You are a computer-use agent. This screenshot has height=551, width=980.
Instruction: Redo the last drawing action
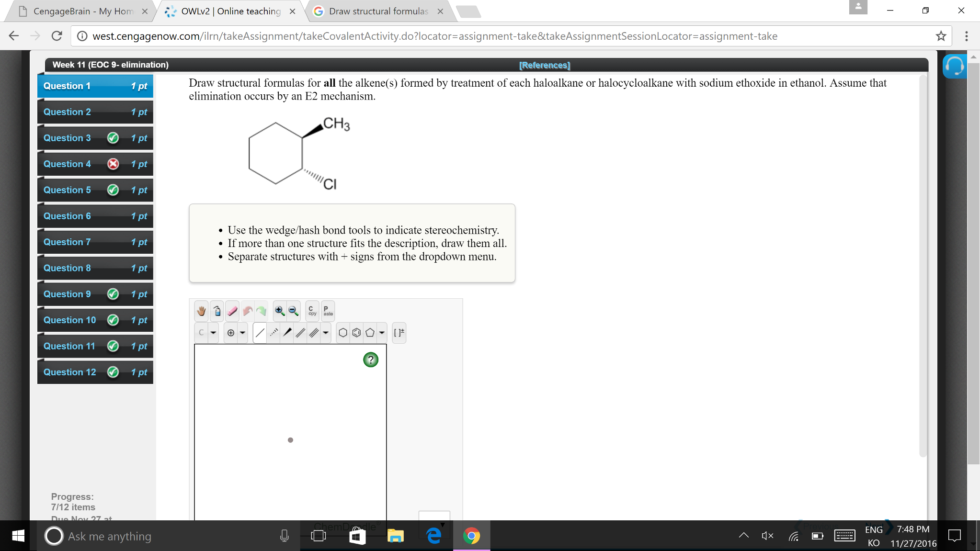coord(262,311)
